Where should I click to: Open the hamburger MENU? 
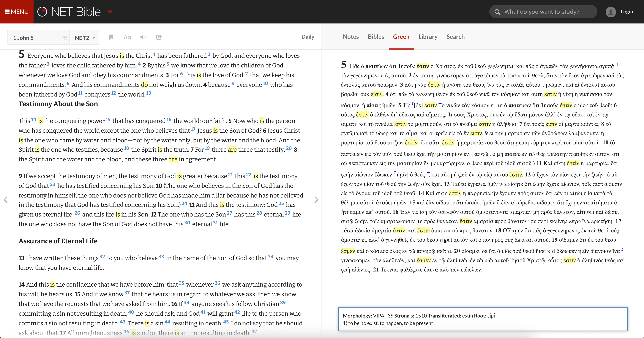[17, 12]
